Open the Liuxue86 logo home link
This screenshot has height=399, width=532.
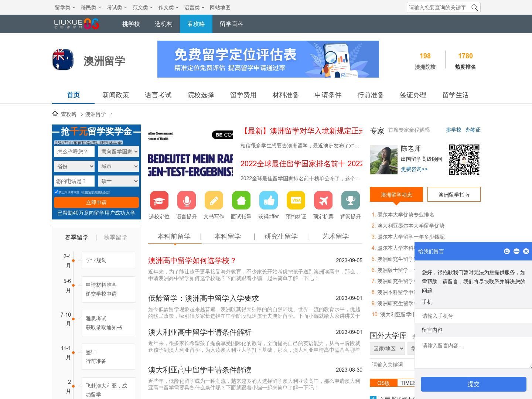coord(76,24)
